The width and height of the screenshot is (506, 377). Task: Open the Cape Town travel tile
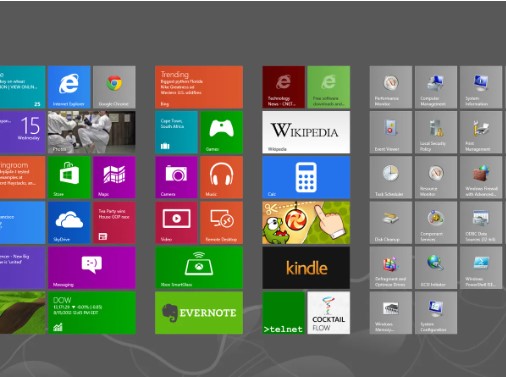pos(176,132)
